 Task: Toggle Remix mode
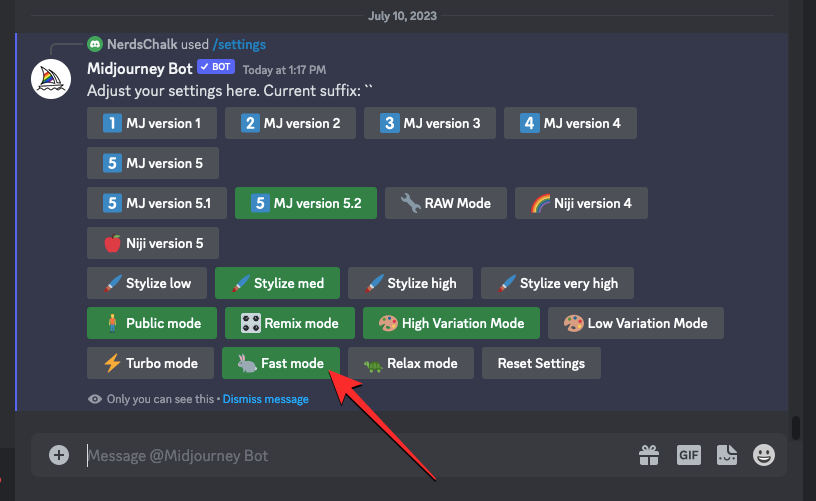[x=290, y=323]
